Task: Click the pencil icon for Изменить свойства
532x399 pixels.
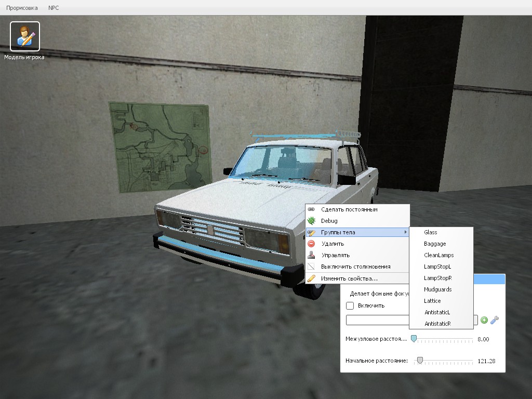Action: (311, 278)
